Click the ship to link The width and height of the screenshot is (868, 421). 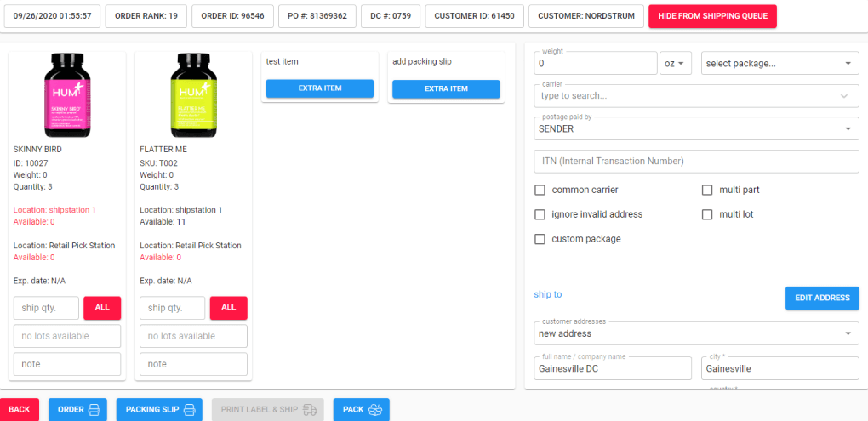pyautogui.click(x=548, y=294)
